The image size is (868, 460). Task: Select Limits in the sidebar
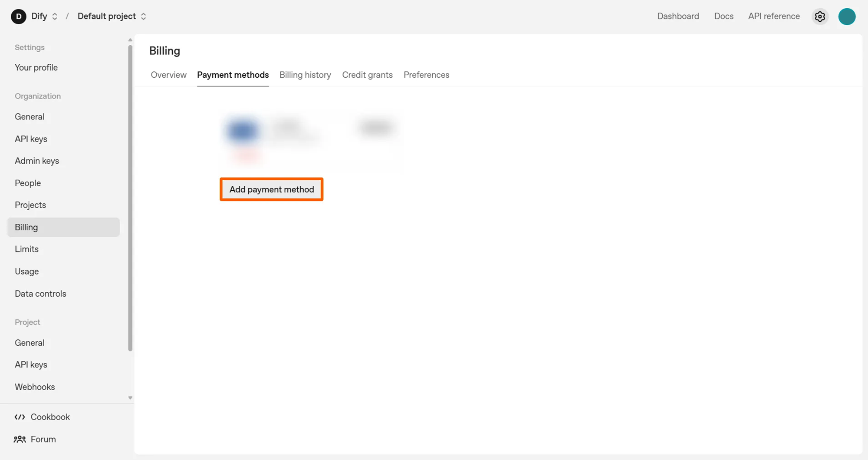pyautogui.click(x=26, y=249)
